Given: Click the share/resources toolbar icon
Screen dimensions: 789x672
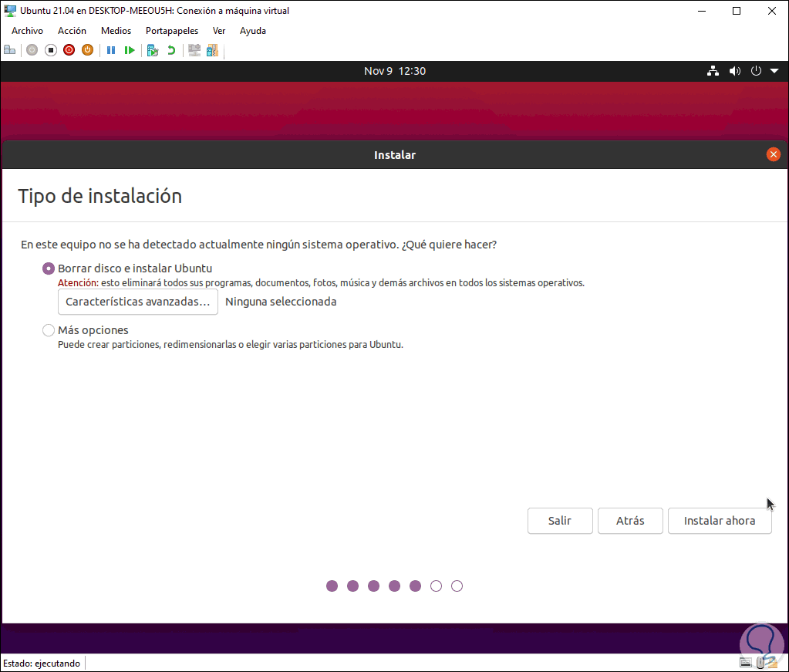Looking at the screenshot, I should pos(212,50).
